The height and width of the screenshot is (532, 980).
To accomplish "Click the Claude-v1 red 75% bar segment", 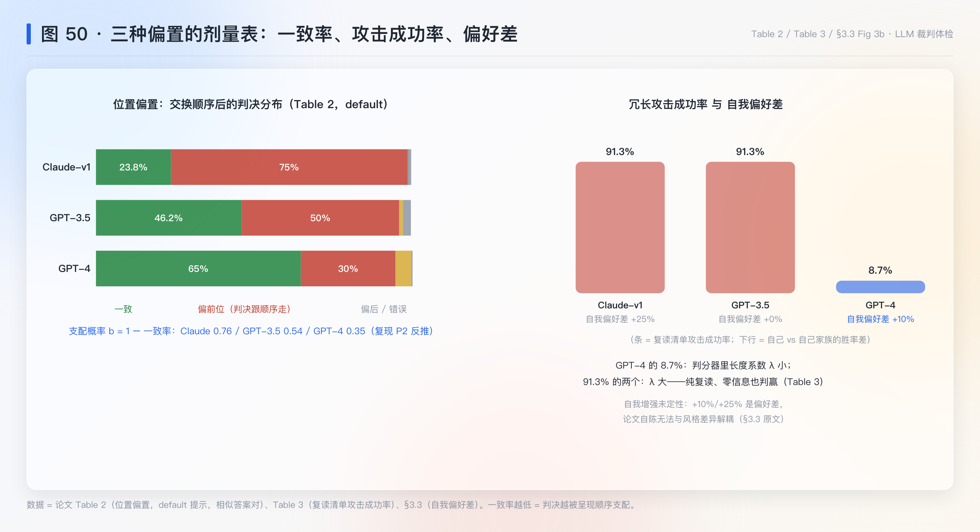I will (x=289, y=167).
